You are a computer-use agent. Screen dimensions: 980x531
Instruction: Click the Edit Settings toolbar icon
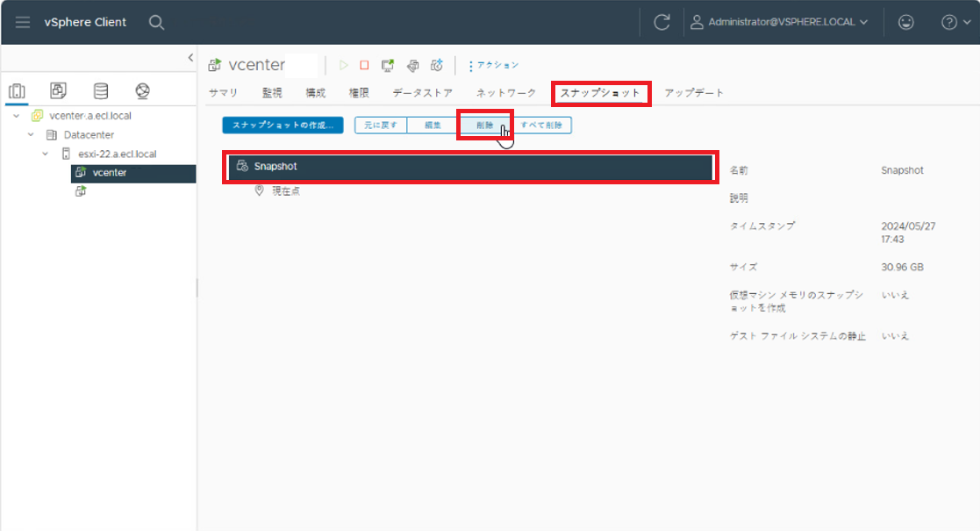[x=412, y=65]
